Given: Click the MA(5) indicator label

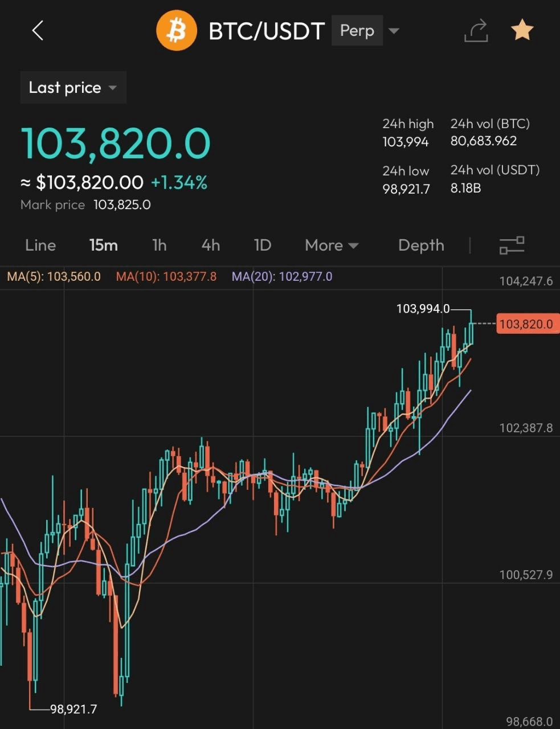Looking at the screenshot, I should pyautogui.click(x=55, y=277).
